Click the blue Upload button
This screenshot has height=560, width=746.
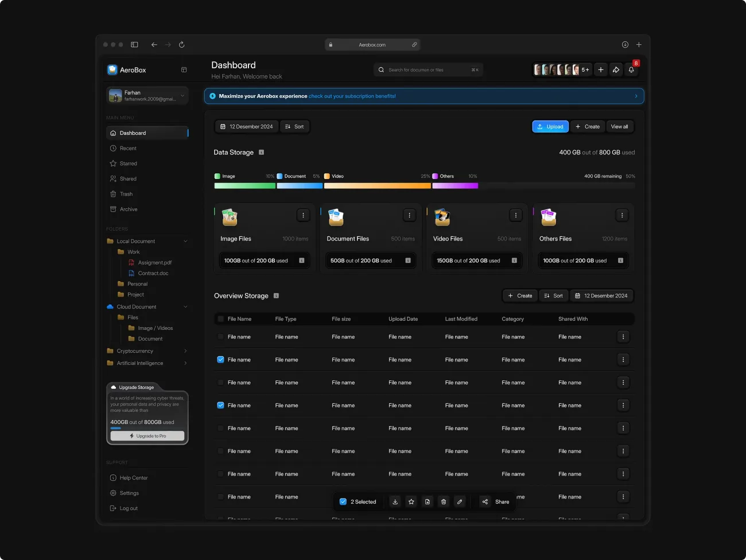[550, 126]
